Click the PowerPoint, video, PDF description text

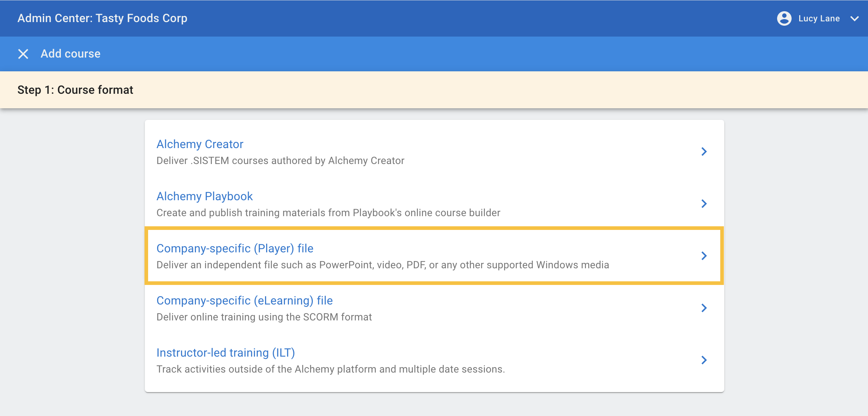[x=383, y=265]
